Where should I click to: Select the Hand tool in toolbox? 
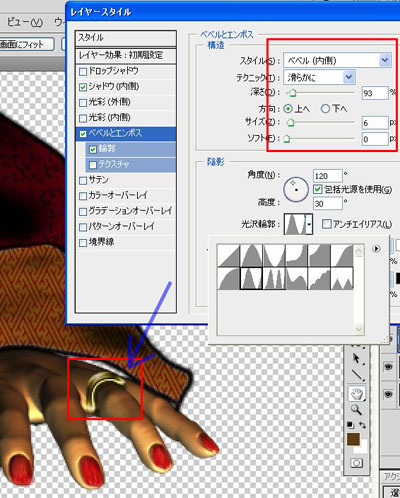point(356,394)
